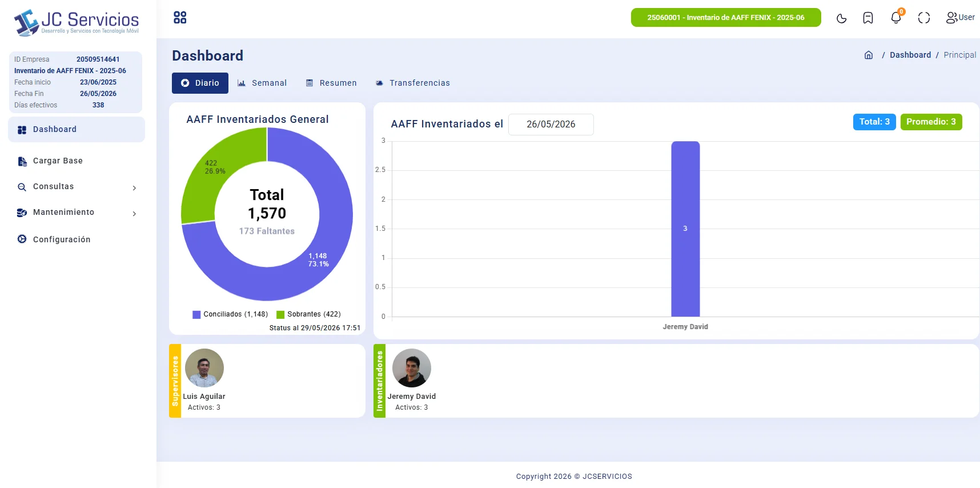Viewport: 980px width, 488px height.
Task: Click the Dashboard sidebar icon
Action: pyautogui.click(x=22, y=130)
